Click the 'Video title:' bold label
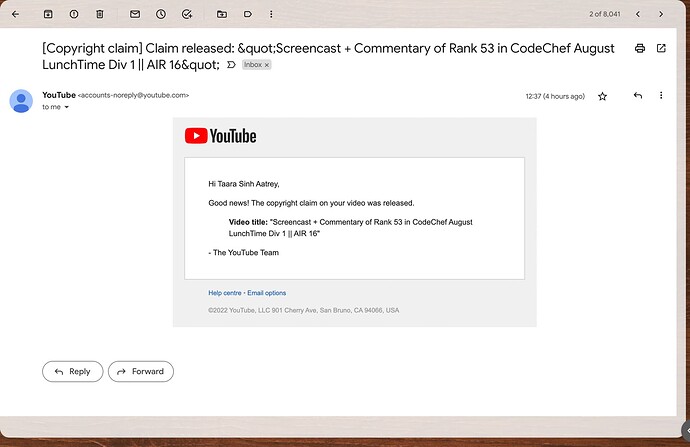Image resolution: width=690 pixels, height=447 pixels. [x=248, y=222]
